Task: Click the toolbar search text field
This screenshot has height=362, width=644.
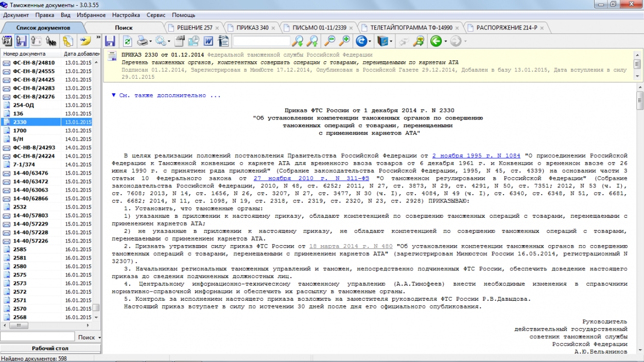Action: 262,41
